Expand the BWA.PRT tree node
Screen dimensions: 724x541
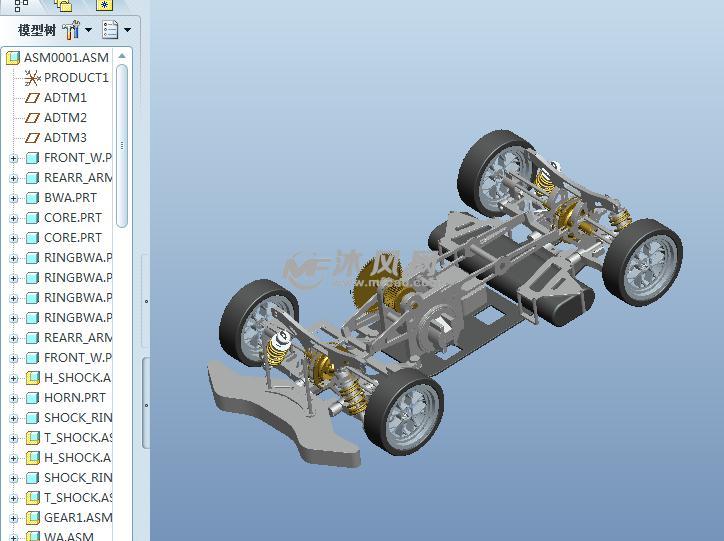click(x=14, y=198)
